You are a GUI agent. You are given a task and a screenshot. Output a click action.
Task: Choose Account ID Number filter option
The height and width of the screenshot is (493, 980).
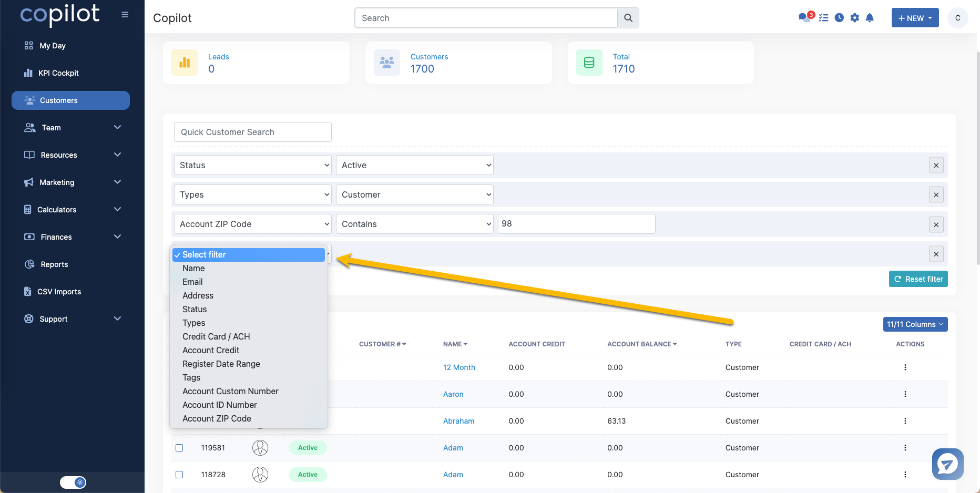pyautogui.click(x=249, y=405)
